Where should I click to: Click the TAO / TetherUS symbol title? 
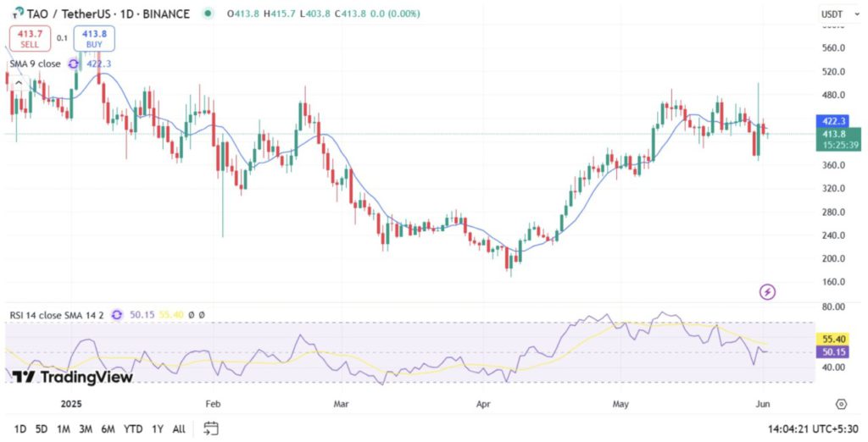[x=70, y=14]
